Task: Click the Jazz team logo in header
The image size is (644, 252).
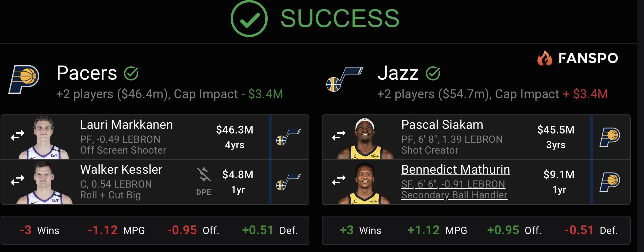Action: pyautogui.click(x=344, y=79)
